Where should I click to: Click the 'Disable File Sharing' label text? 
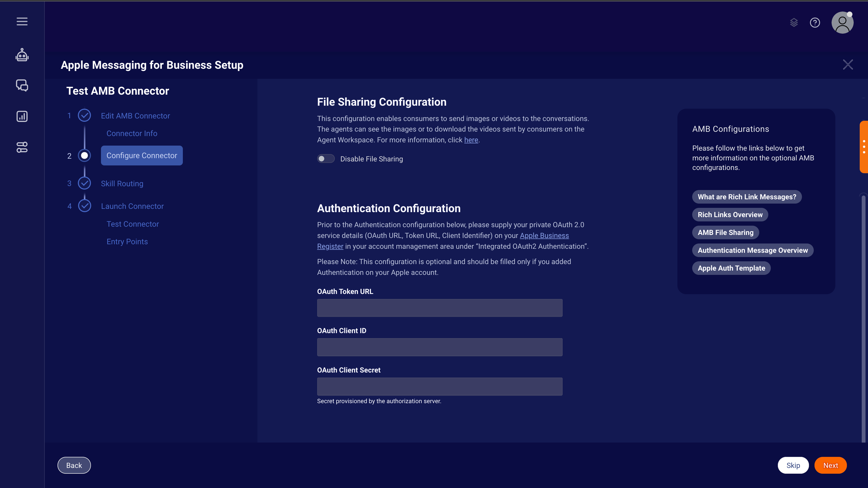(x=371, y=159)
